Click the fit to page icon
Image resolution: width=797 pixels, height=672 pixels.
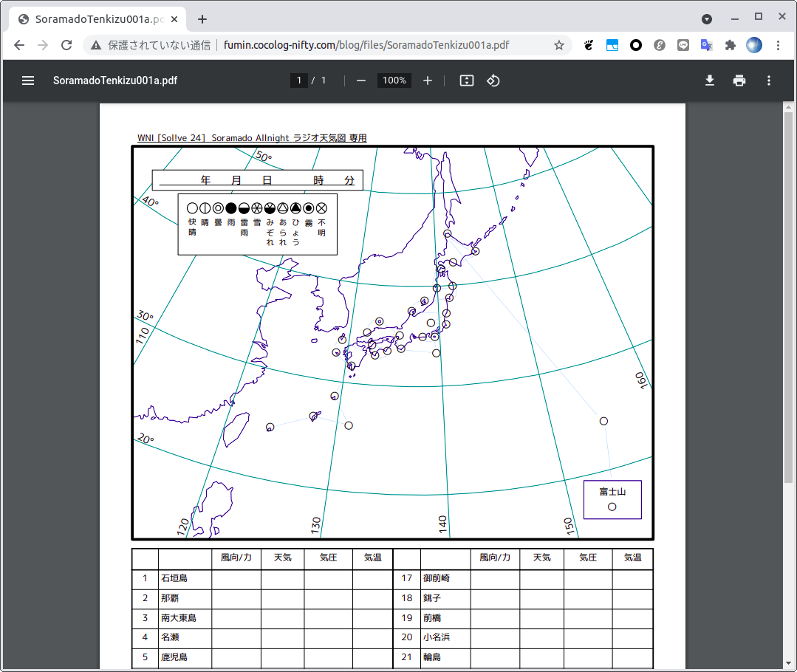pyautogui.click(x=466, y=80)
